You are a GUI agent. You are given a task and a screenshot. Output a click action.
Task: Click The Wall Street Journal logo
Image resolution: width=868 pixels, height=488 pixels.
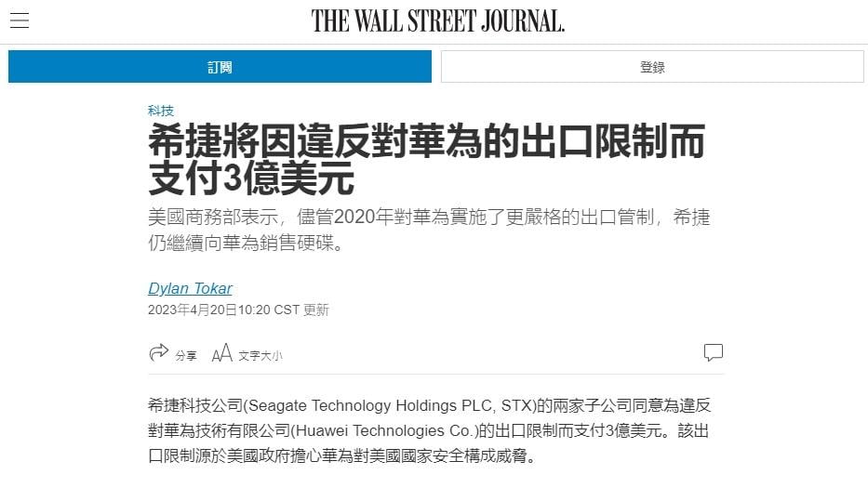pos(437,21)
